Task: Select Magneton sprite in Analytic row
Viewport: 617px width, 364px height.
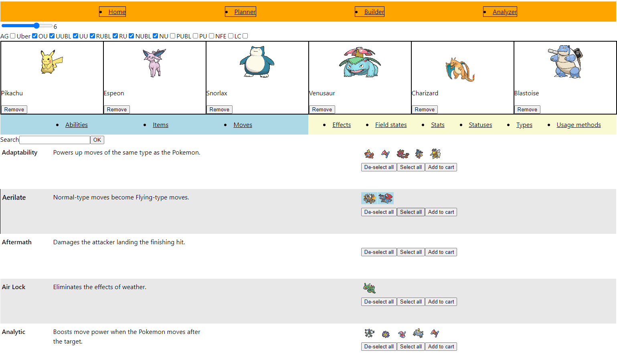Action: click(x=369, y=333)
